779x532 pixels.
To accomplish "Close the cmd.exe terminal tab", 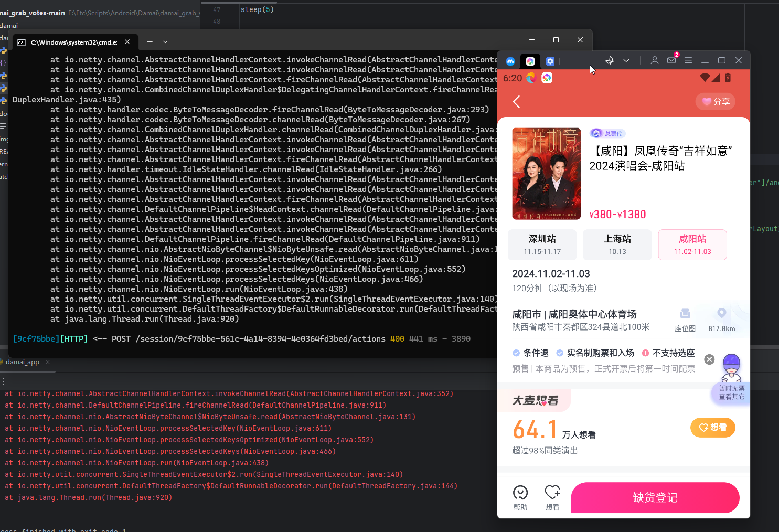I will (x=127, y=42).
